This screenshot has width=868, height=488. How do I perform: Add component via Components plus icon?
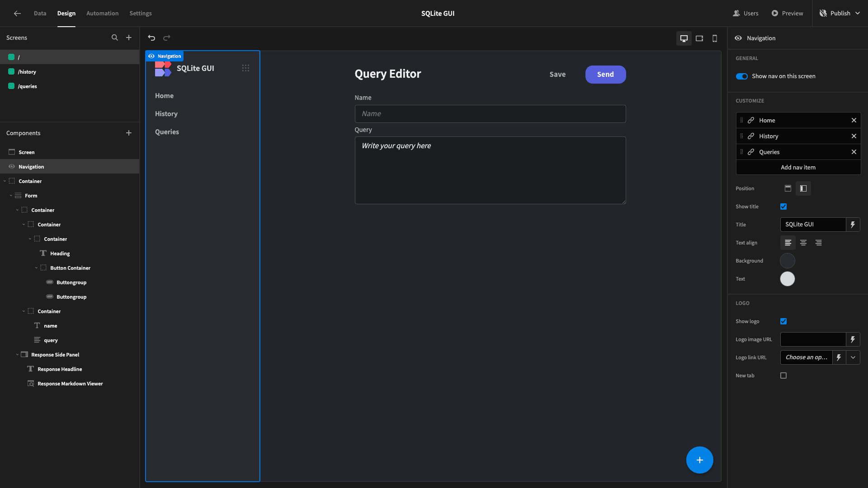click(x=129, y=133)
